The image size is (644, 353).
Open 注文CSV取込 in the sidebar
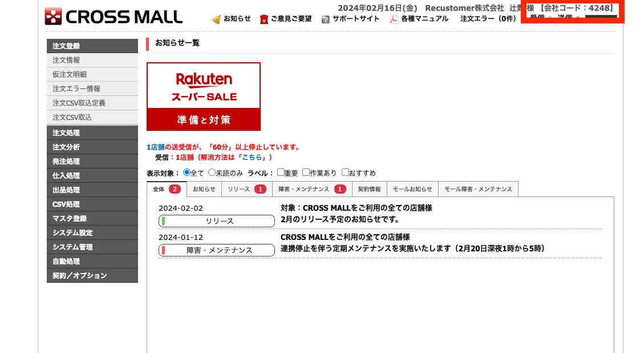tap(92, 117)
